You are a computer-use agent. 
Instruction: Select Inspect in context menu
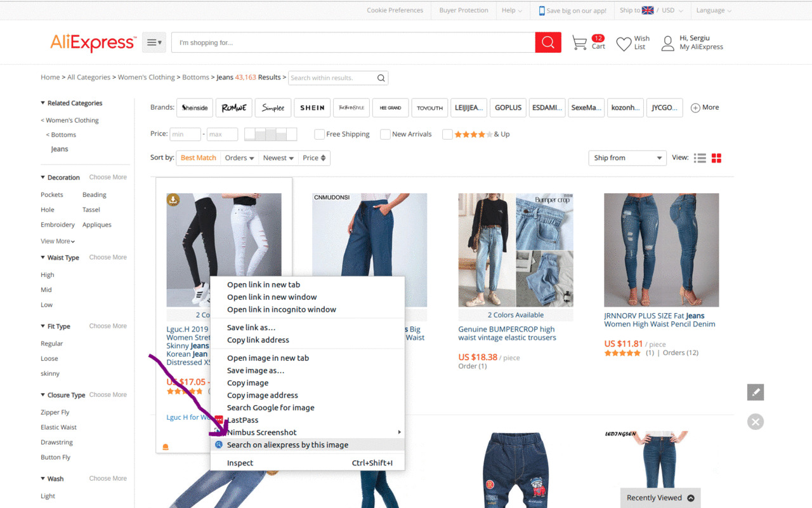point(308,463)
